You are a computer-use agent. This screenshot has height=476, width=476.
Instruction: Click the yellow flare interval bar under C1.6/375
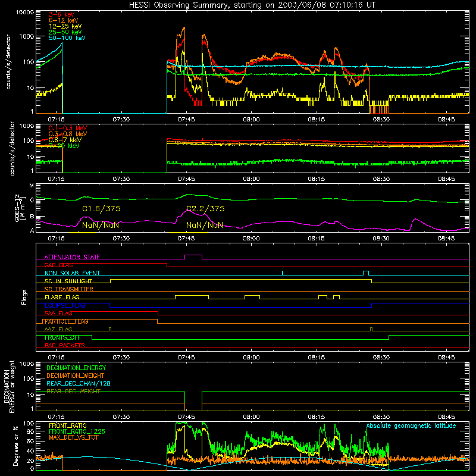[82, 233]
